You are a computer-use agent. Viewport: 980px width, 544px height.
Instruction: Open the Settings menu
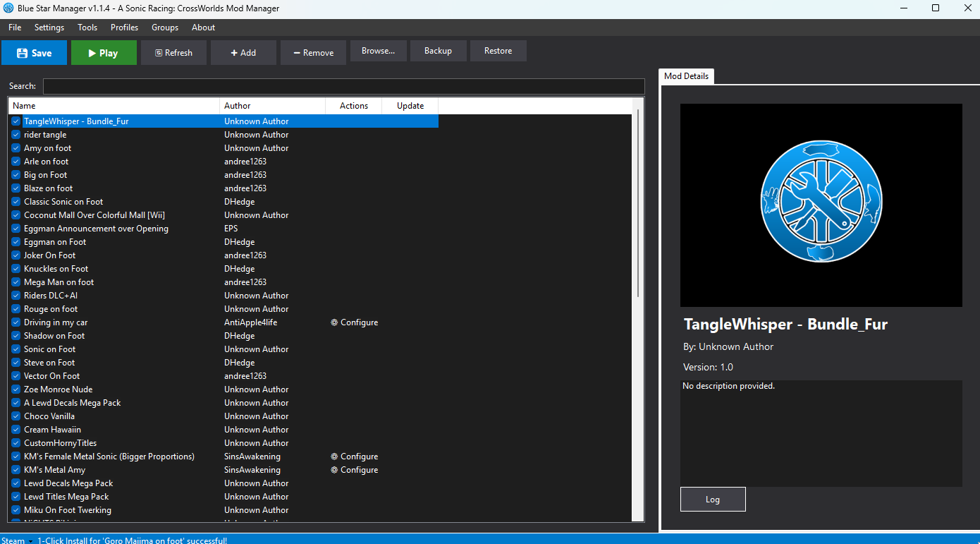(49, 28)
